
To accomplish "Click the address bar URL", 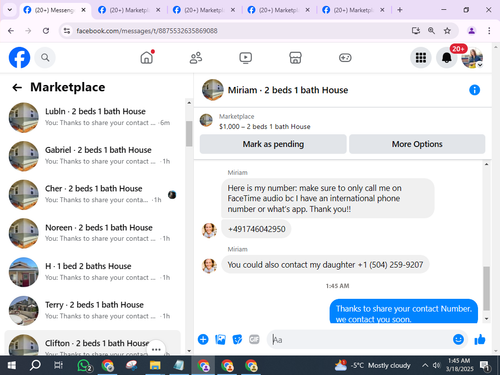I will tap(147, 31).
